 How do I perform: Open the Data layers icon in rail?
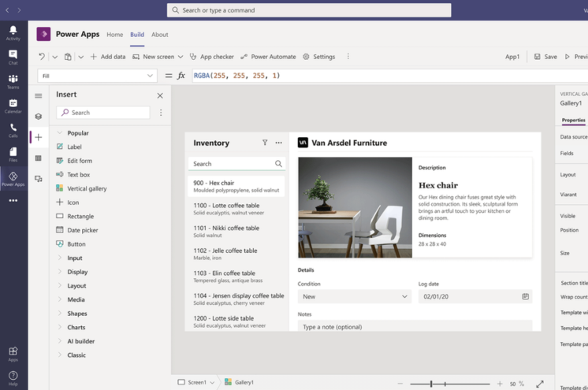39,117
